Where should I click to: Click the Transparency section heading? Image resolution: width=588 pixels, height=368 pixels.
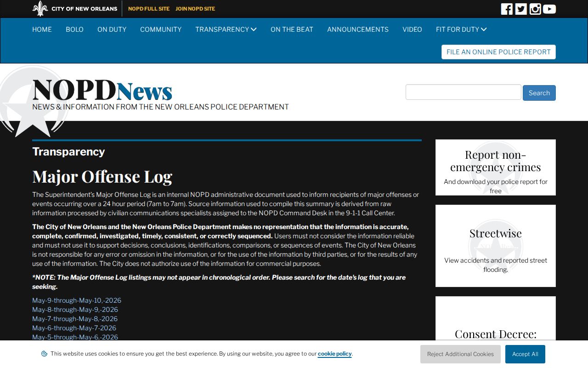(x=68, y=152)
